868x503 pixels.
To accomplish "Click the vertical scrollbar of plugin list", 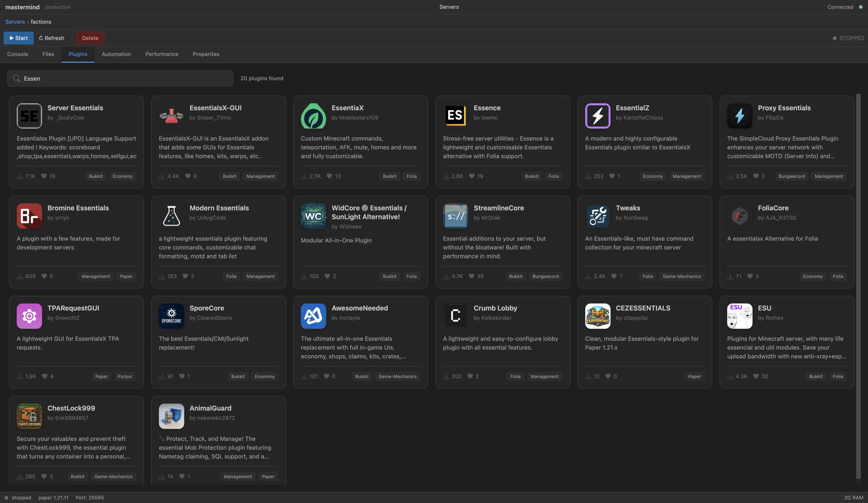I will click(x=858, y=286).
